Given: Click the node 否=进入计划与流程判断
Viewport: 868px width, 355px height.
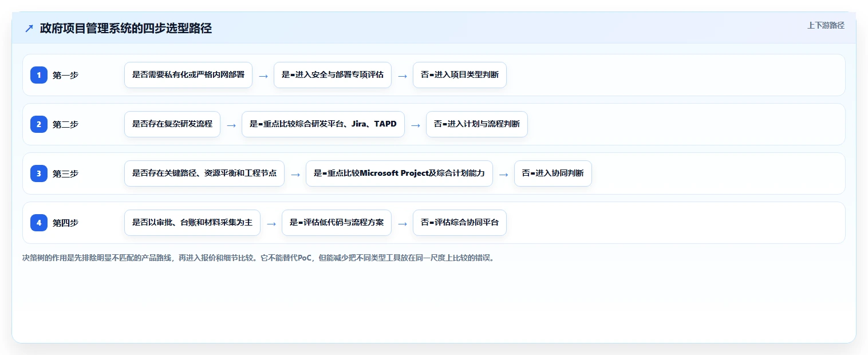Looking at the screenshot, I should tap(477, 124).
